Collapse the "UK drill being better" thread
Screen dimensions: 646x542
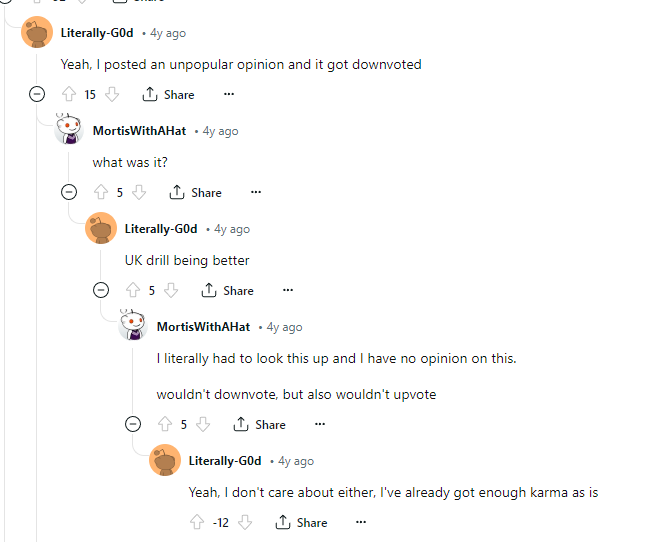click(101, 291)
